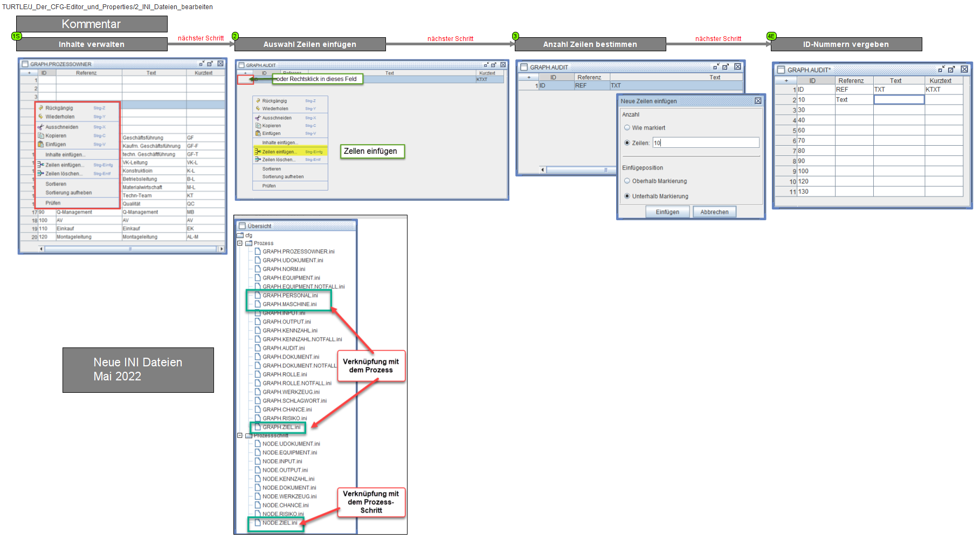Click the right scroll arrow in GRAPH.PROZESSOWNER
The height and width of the screenshot is (539, 980).
[220, 249]
